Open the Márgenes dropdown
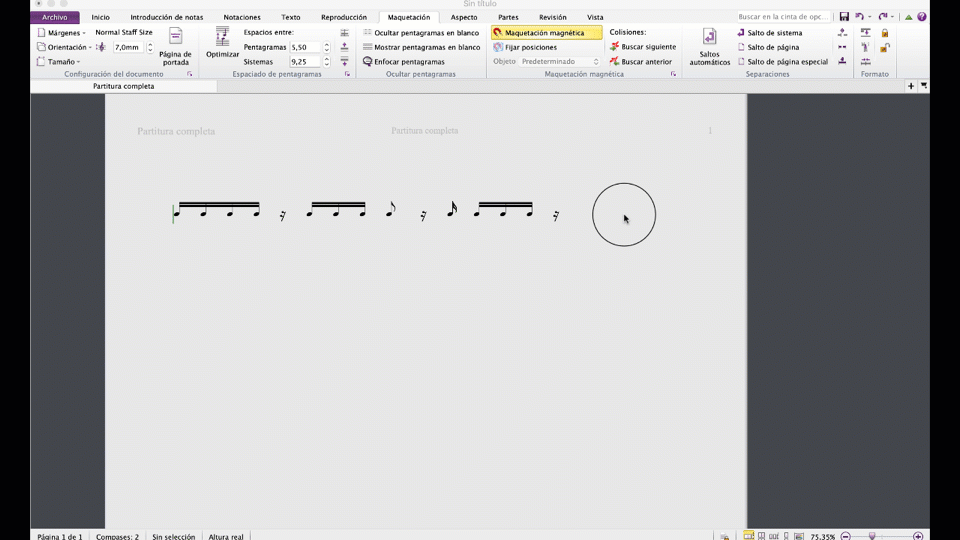 pyautogui.click(x=61, y=32)
